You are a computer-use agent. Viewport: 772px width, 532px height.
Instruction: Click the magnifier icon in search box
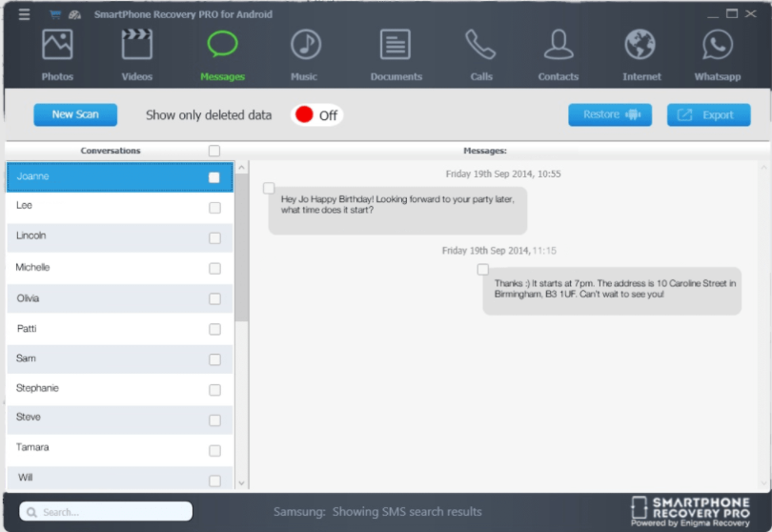coord(31,512)
